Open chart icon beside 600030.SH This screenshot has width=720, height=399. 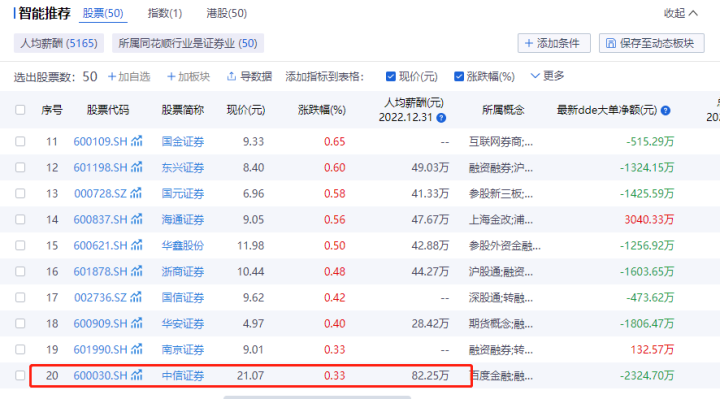tap(136, 375)
